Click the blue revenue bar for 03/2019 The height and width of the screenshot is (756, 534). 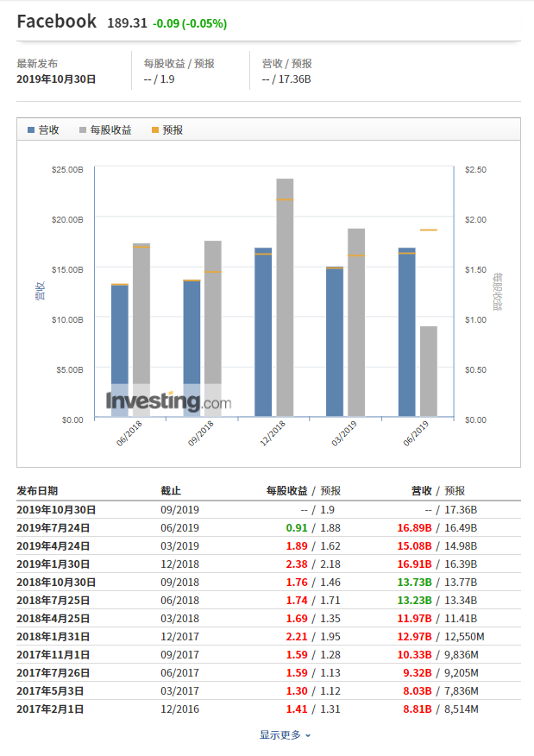[335, 342]
